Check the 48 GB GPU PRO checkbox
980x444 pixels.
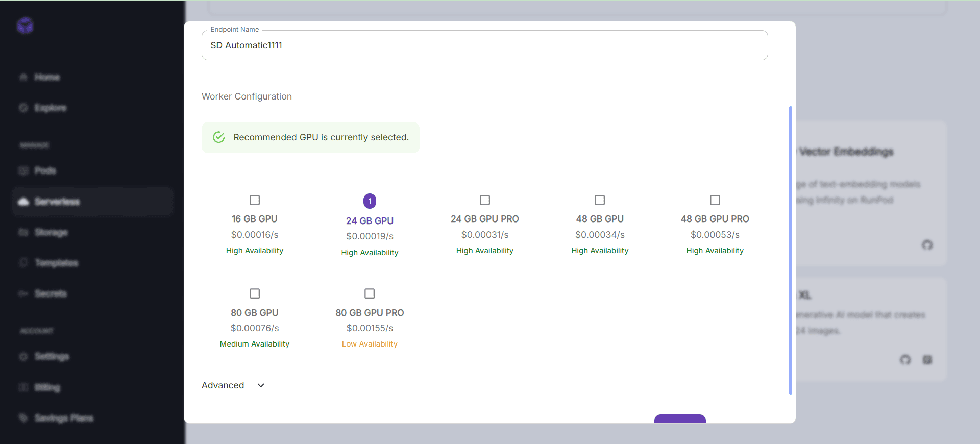tap(715, 200)
